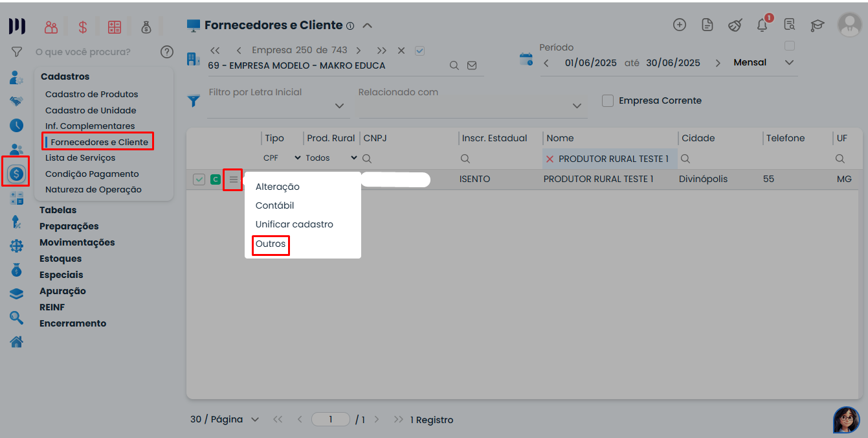Open the row hamburger menu icon

234,179
